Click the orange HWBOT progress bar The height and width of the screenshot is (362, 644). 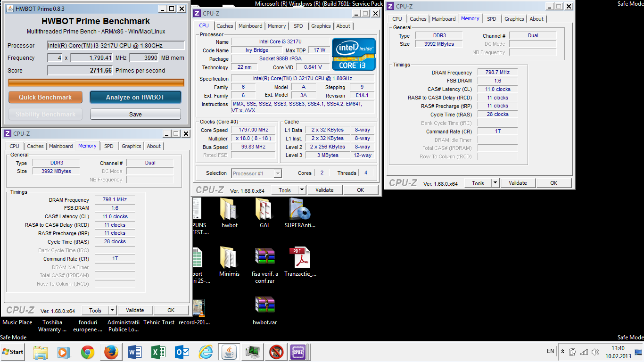point(96,82)
